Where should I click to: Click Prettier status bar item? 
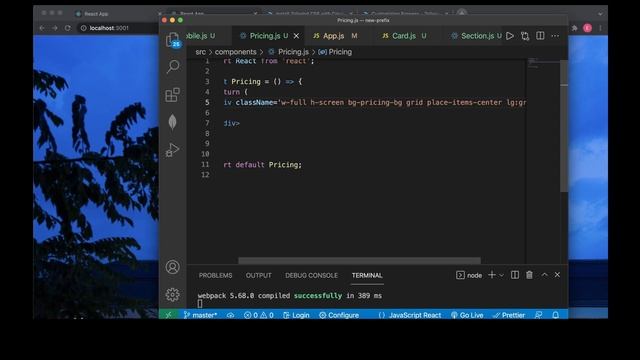tap(509, 315)
